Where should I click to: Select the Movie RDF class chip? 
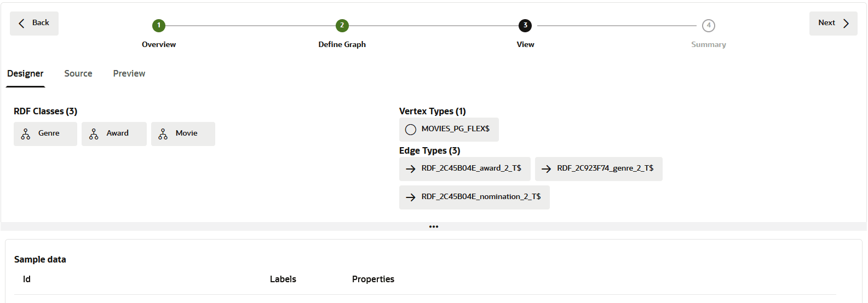183,134
